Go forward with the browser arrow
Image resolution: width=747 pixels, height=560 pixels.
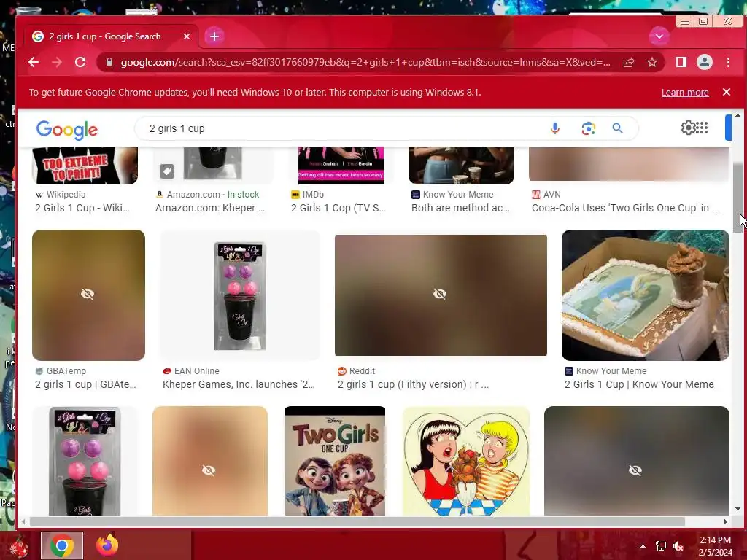tap(57, 62)
